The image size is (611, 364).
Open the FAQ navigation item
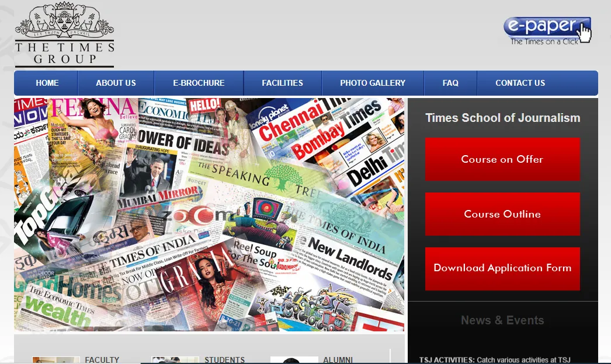(x=450, y=83)
